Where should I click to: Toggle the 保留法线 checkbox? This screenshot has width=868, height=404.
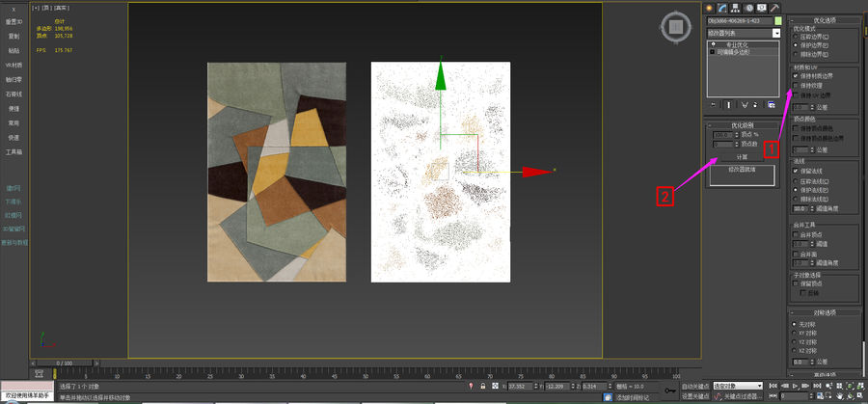pyautogui.click(x=796, y=171)
